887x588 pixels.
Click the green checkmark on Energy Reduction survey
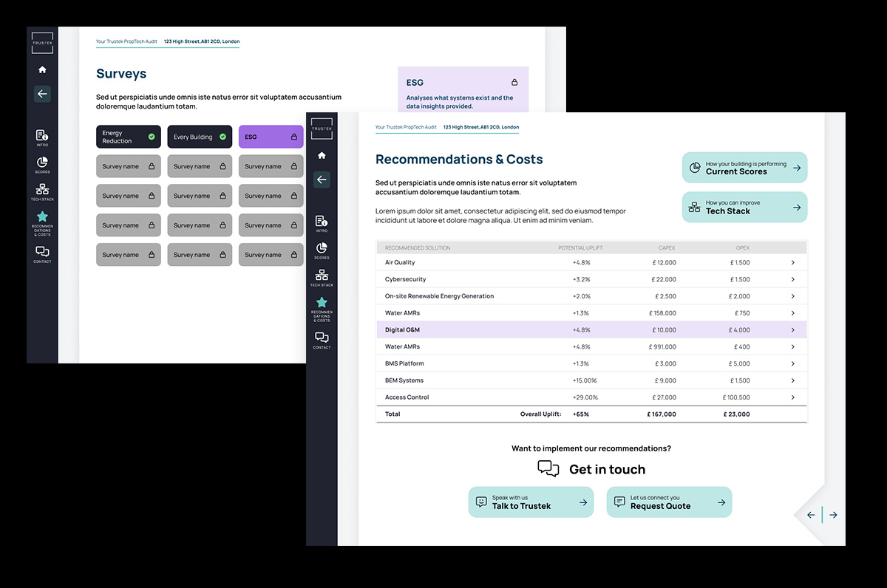152,137
